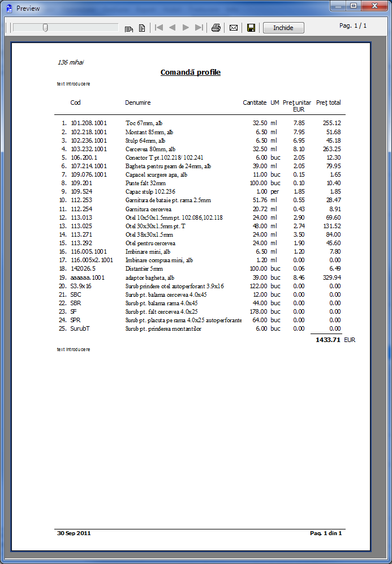
Task: Click the 'Preț total' column header
Action: click(329, 102)
